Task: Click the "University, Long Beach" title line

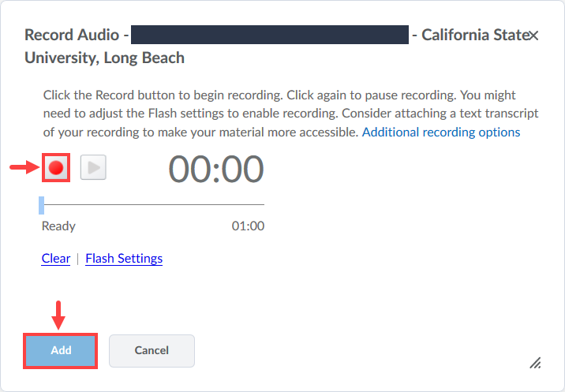Action: pyautogui.click(x=104, y=58)
